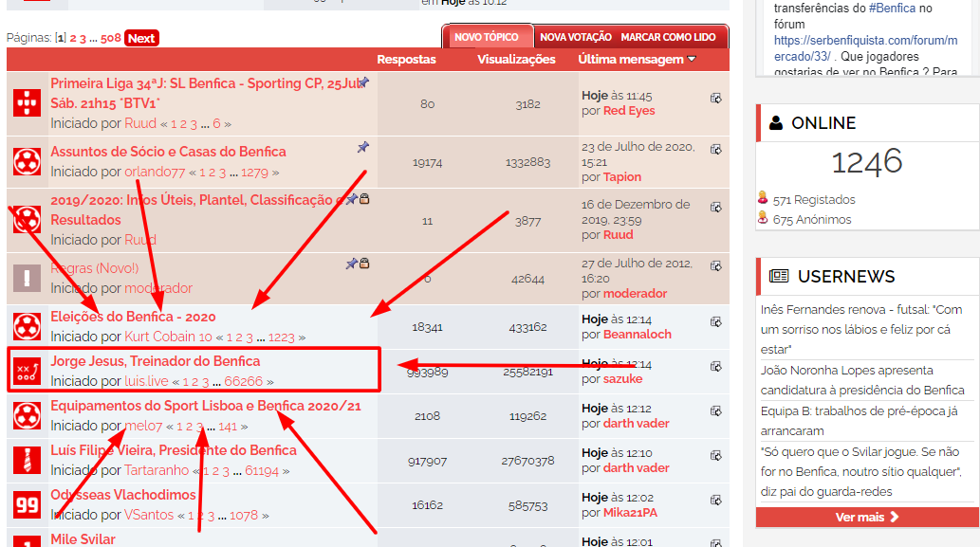Screen dimensions: 980x547
Task: Click exclamation icon of Regras row
Action: point(27,278)
